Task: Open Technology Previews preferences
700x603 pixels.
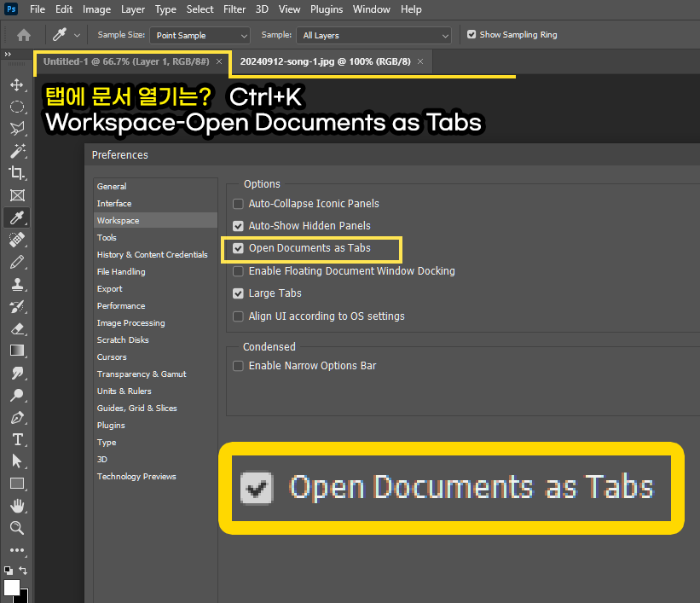Action: point(136,477)
